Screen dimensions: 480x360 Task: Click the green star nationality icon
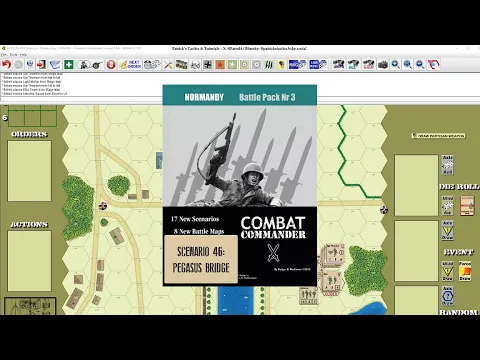(232, 64)
